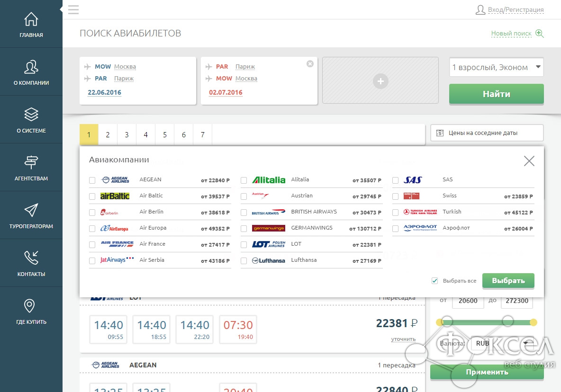Click departure city Москва in first segment
The height and width of the screenshot is (392, 561).
tap(125, 66)
